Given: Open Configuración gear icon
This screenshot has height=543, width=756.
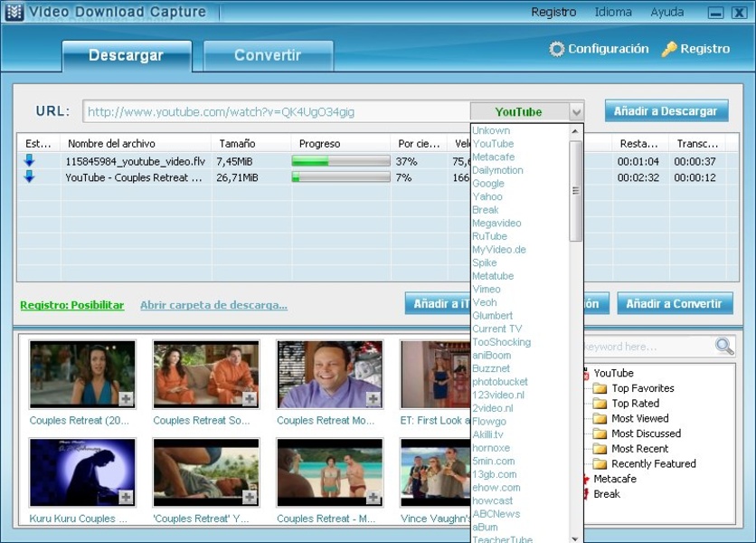Looking at the screenshot, I should tap(556, 49).
